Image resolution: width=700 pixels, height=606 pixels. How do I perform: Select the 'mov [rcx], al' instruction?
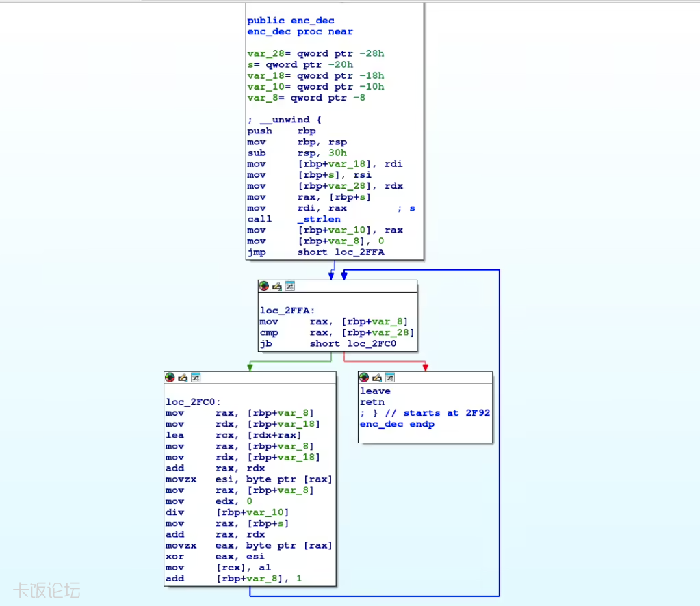218,568
